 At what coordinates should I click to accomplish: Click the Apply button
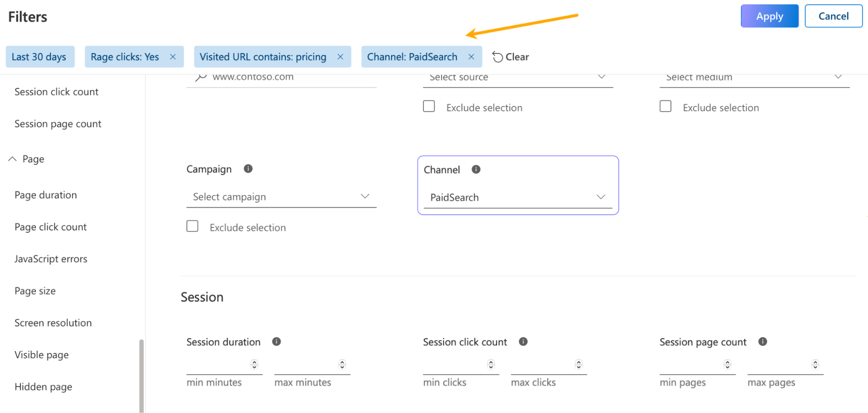pyautogui.click(x=769, y=16)
